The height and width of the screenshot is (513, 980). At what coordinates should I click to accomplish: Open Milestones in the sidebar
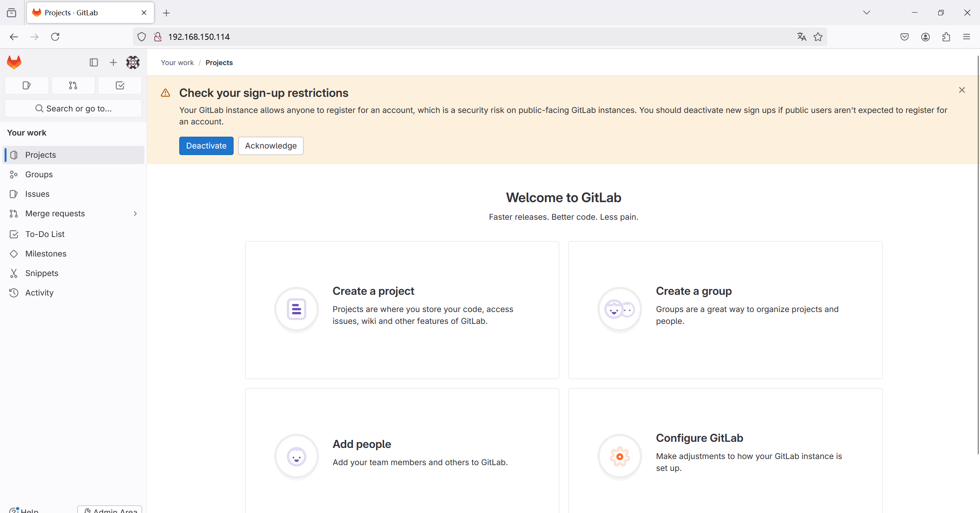click(74, 254)
